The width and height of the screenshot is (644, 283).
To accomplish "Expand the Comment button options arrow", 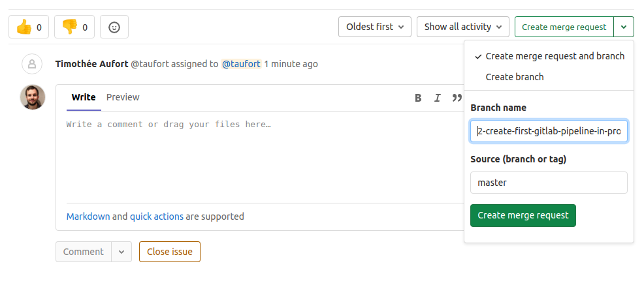I will (x=121, y=252).
